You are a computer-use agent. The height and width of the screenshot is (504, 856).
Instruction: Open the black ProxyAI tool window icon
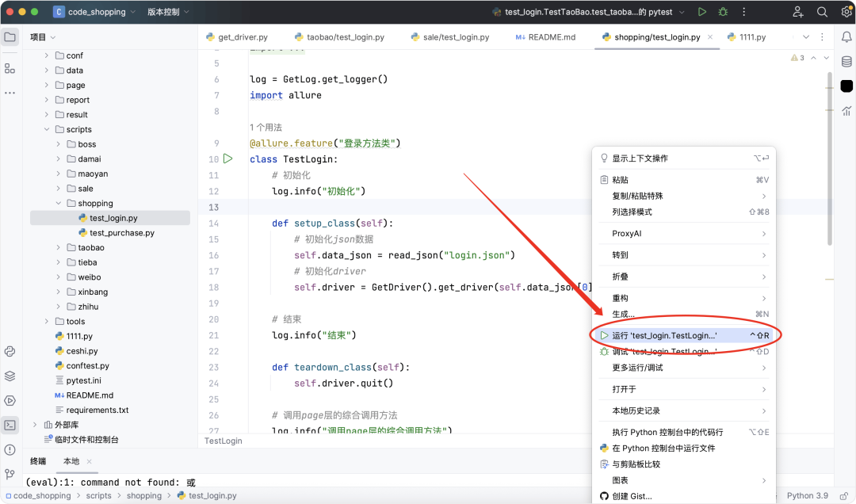(846, 86)
